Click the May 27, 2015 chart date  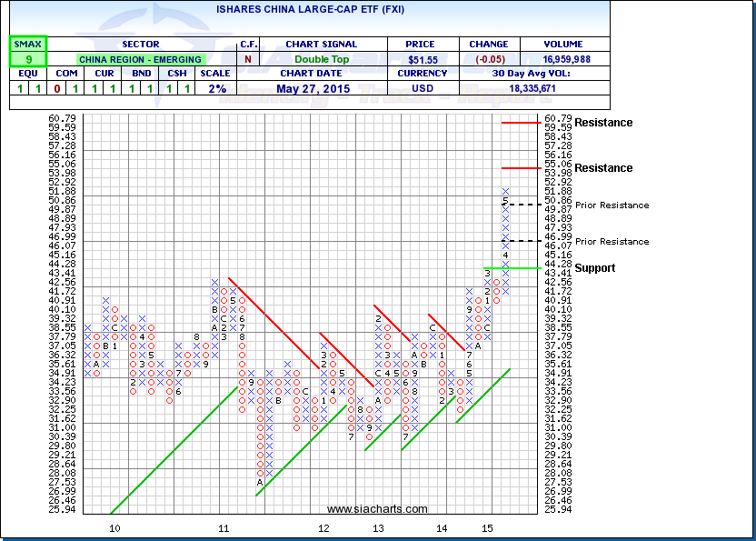pos(321,88)
